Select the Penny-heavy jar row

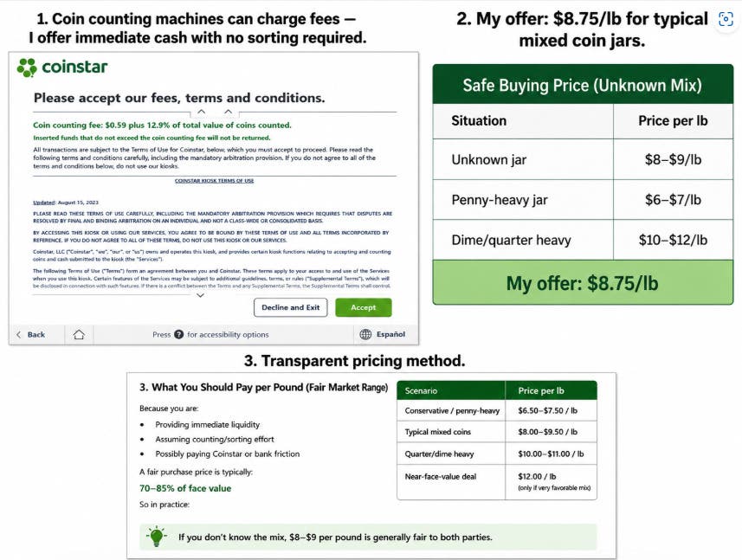click(x=583, y=200)
